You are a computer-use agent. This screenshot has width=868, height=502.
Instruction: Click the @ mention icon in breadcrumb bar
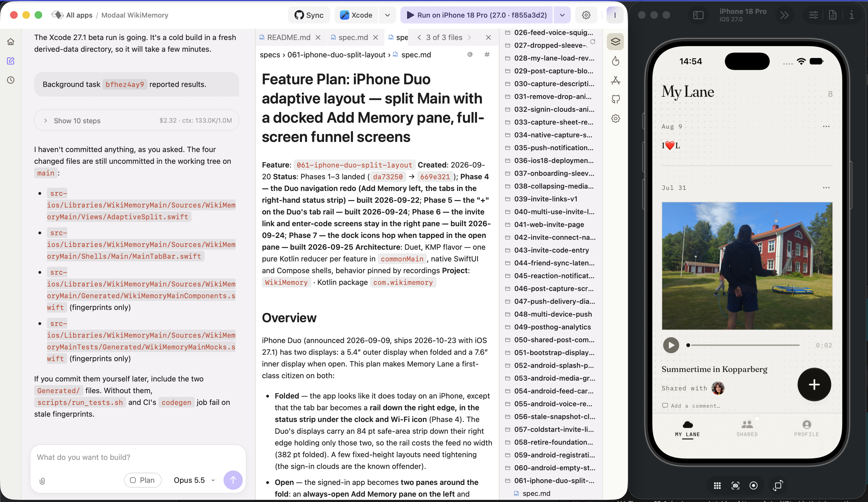point(470,54)
